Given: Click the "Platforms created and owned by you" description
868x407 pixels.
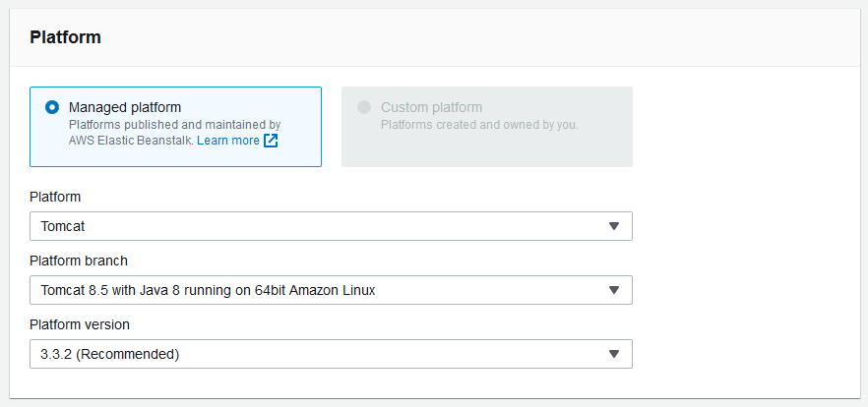Looking at the screenshot, I should (479, 125).
